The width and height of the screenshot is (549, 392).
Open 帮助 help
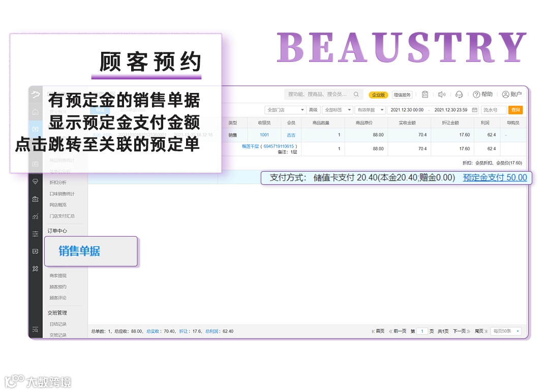click(482, 94)
